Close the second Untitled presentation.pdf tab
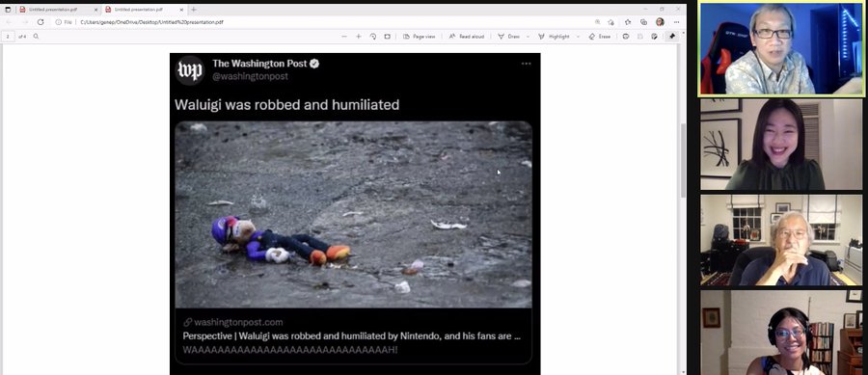Screen dimensions: 868x375 181,10
